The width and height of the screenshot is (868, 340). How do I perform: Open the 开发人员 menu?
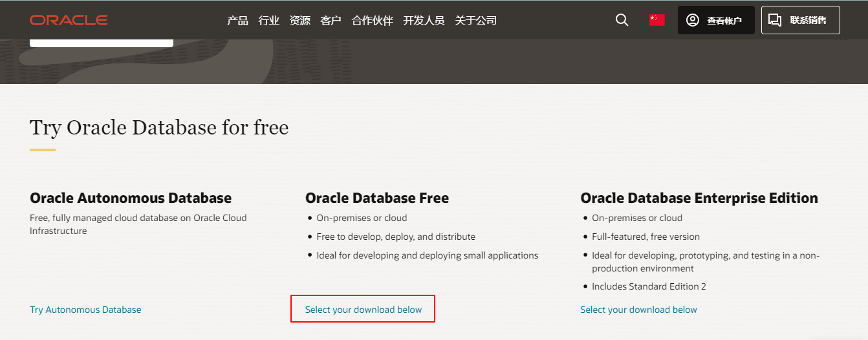424,21
